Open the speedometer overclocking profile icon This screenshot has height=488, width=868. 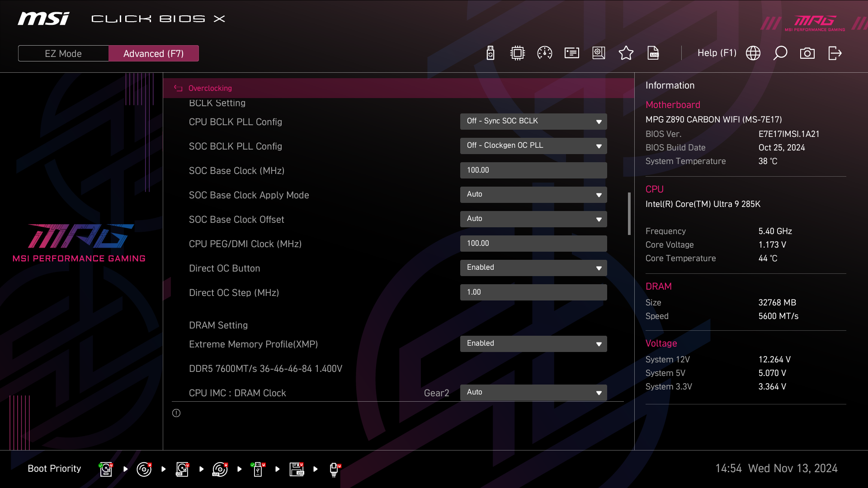point(544,53)
